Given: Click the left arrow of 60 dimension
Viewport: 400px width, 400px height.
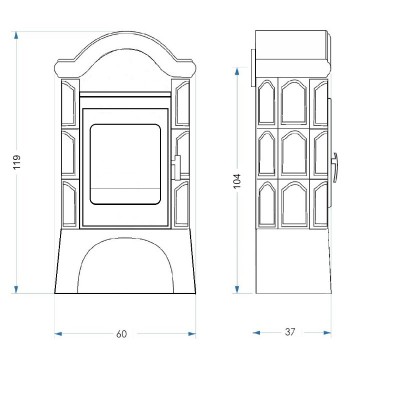Looking at the screenshot, I should click(x=58, y=334).
